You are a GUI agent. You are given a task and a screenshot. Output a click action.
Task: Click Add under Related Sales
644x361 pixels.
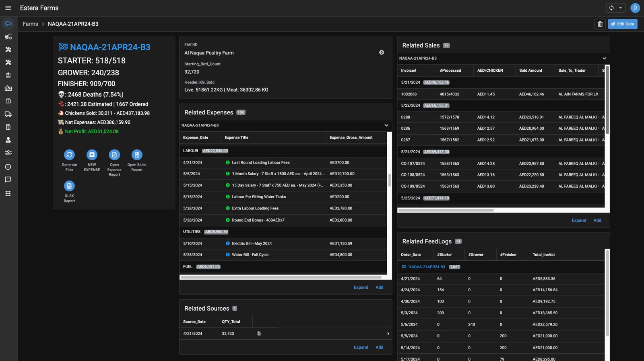597,220
